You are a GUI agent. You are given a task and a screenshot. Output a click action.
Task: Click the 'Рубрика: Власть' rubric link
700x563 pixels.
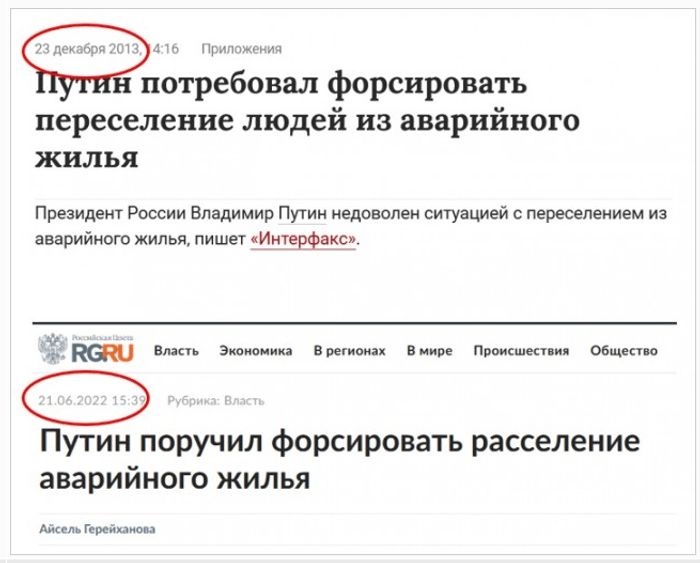[215, 401]
